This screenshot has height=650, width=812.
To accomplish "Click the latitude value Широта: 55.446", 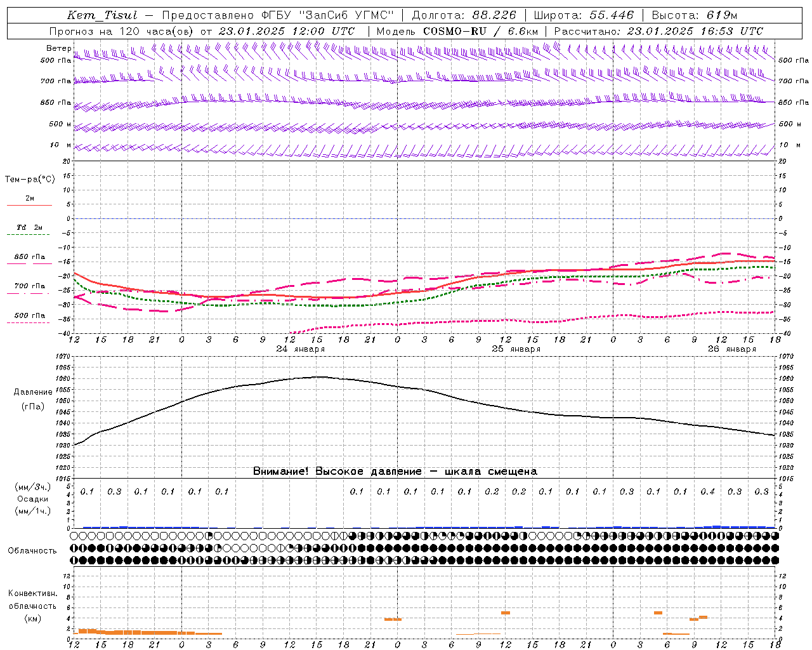I will [x=584, y=15].
